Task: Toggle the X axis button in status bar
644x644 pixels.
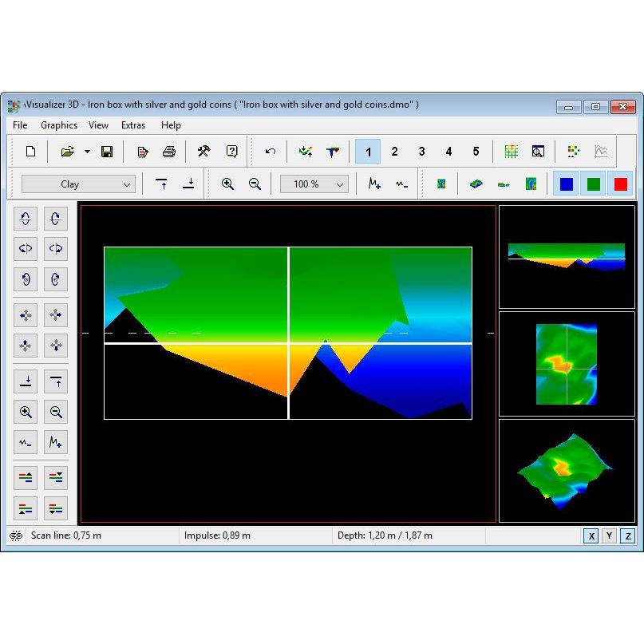Action: point(591,535)
